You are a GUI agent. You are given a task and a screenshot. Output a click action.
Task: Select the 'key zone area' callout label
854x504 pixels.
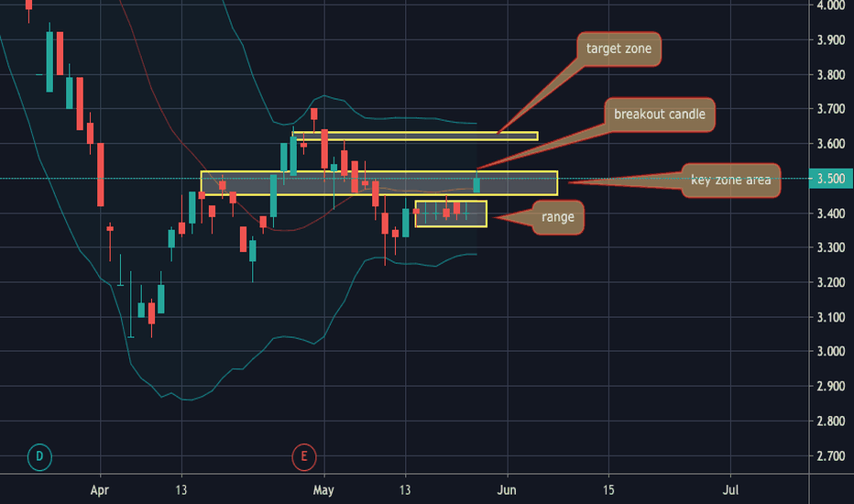point(731,180)
